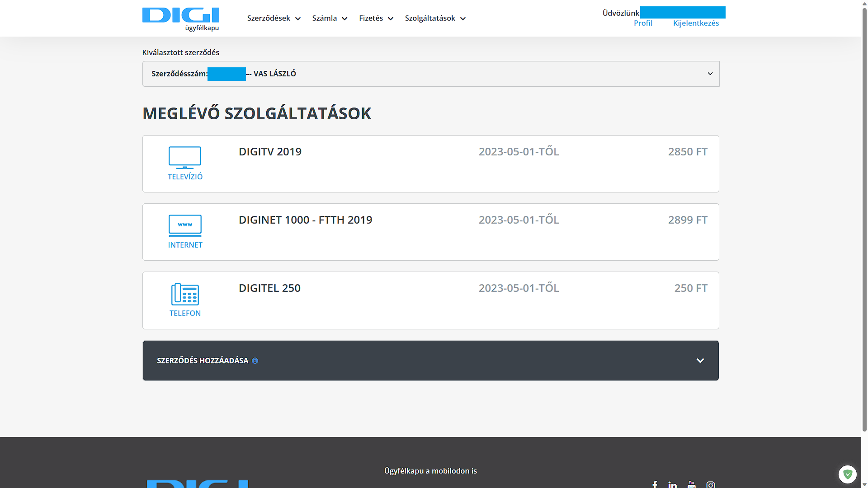The height and width of the screenshot is (488, 868).
Task: Open the Instagram footer icon
Action: (x=711, y=484)
